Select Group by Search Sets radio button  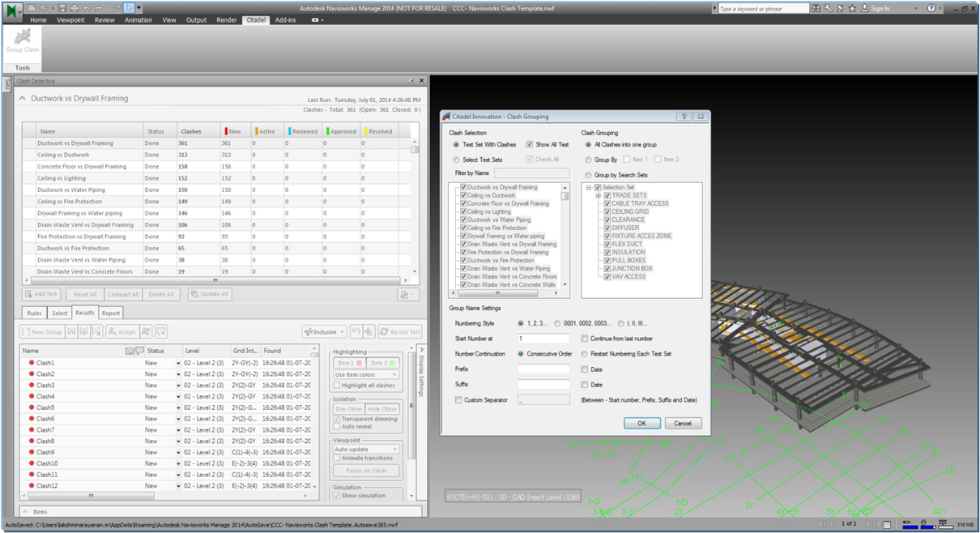(588, 175)
